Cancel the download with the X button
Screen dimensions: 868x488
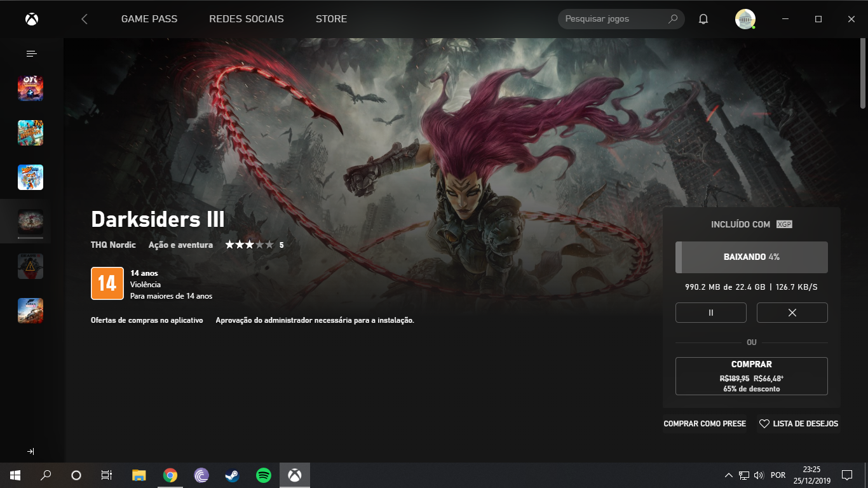coord(792,313)
